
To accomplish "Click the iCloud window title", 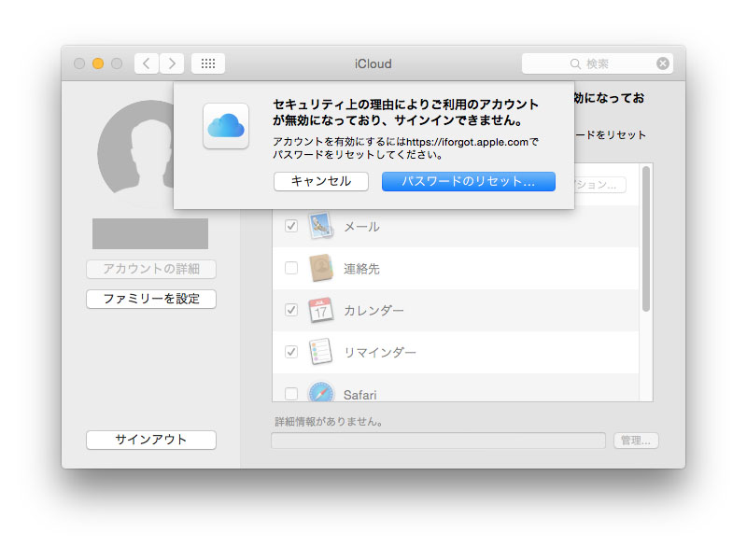I will [x=373, y=63].
